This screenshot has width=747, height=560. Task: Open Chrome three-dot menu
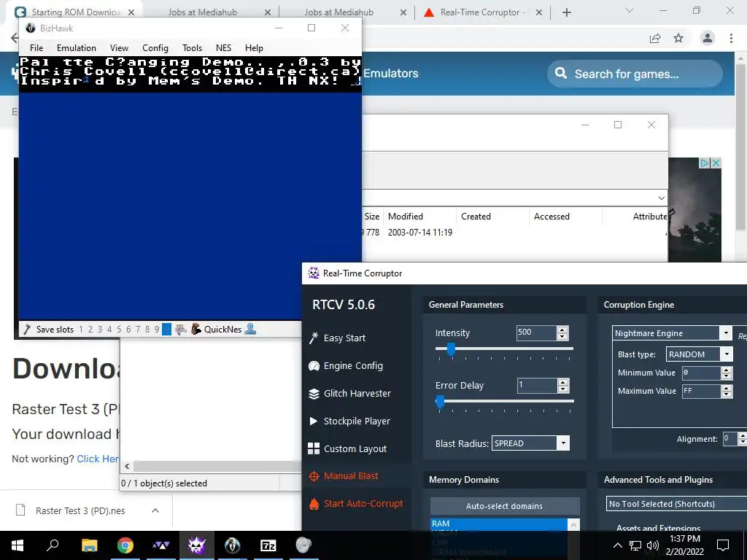coord(731,38)
